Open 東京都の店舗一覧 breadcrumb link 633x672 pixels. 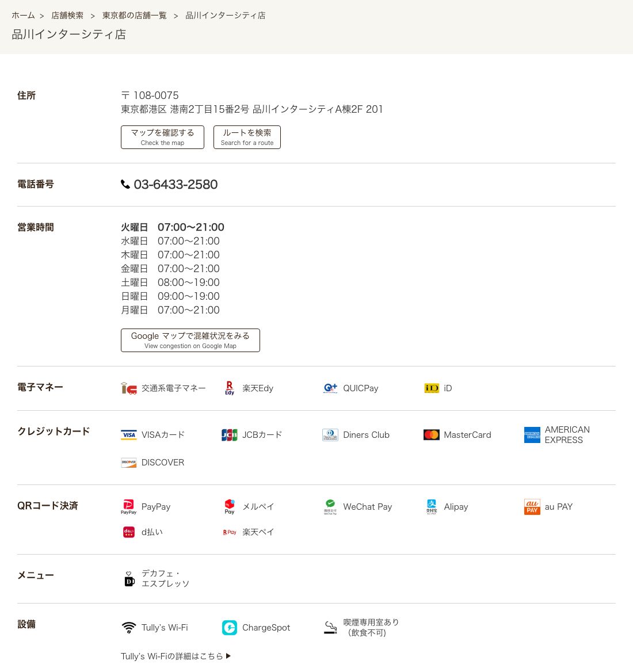135,16
